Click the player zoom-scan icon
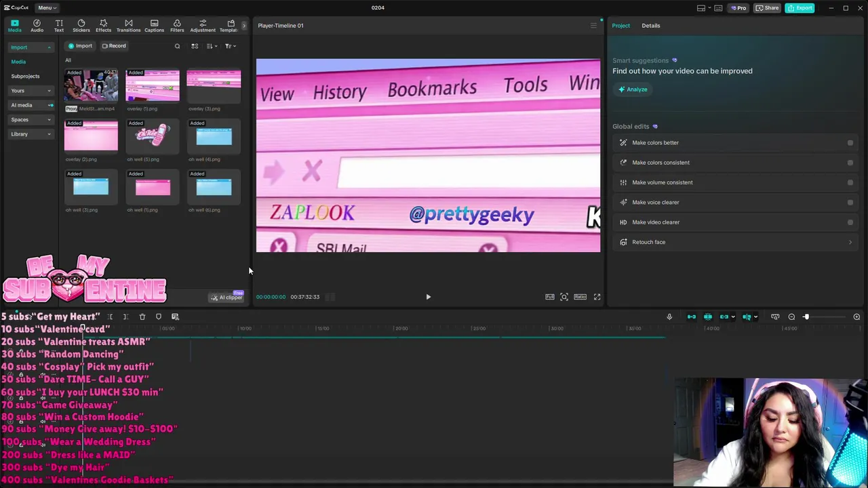Viewport: 868px width, 488px height. click(564, 297)
